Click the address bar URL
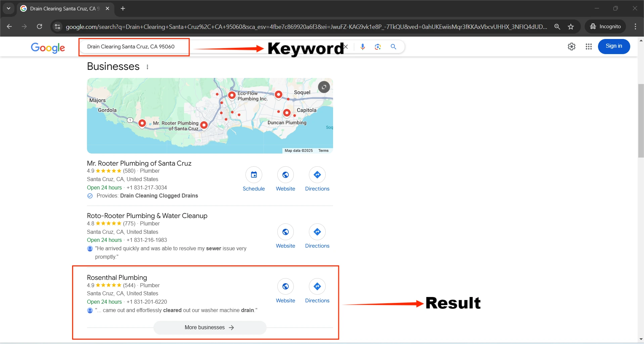644x344 pixels. [306, 27]
